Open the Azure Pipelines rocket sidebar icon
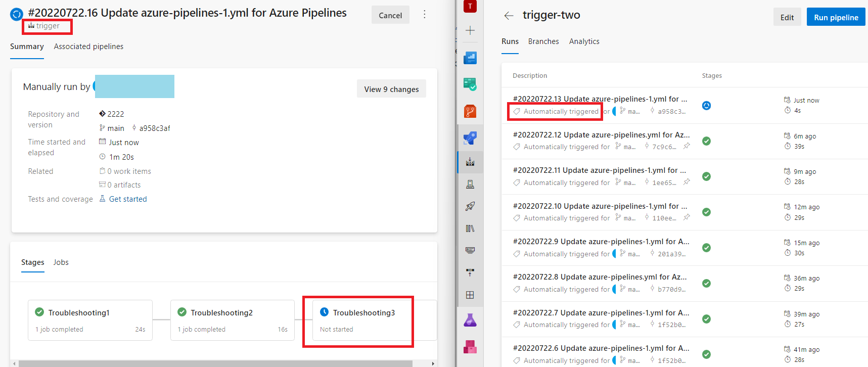868x367 pixels. [x=470, y=137]
